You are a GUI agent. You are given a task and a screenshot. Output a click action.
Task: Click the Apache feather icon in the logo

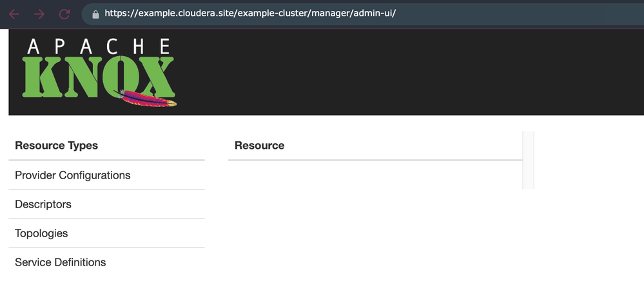[x=146, y=99]
